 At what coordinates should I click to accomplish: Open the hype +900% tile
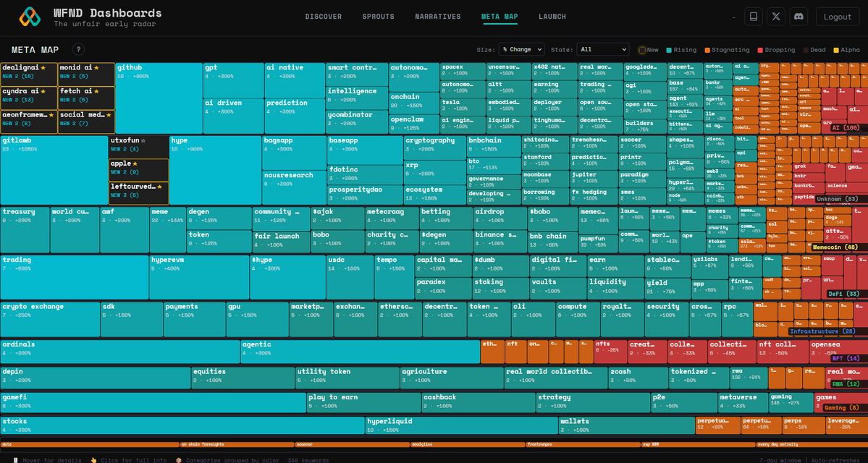(x=215, y=171)
